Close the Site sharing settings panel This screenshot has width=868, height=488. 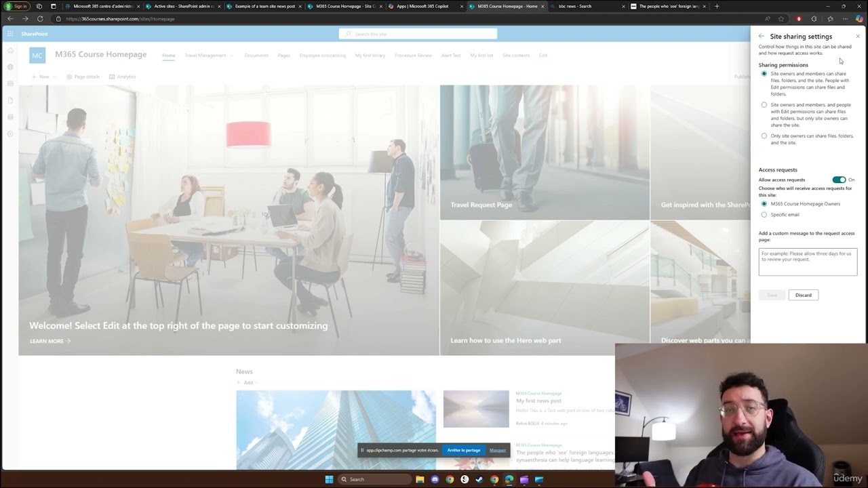pos(858,37)
